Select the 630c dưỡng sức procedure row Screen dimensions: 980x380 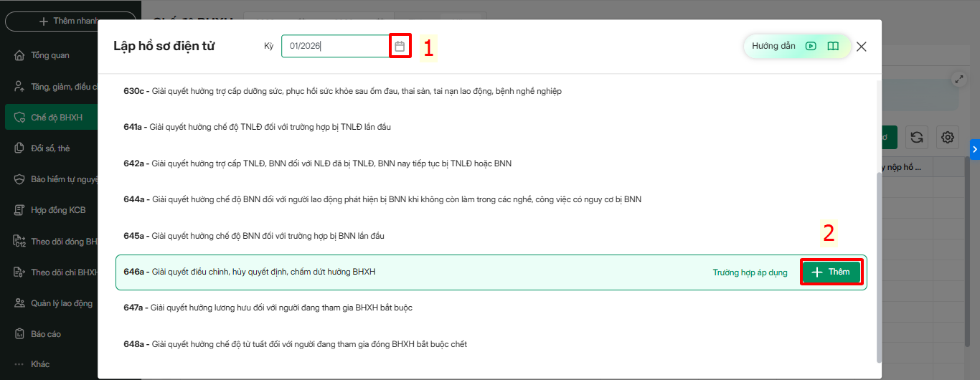[491, 91]
